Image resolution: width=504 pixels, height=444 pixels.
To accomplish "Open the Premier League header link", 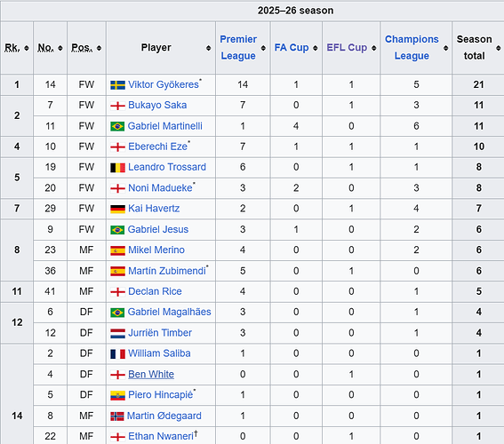I will [238, 48].
